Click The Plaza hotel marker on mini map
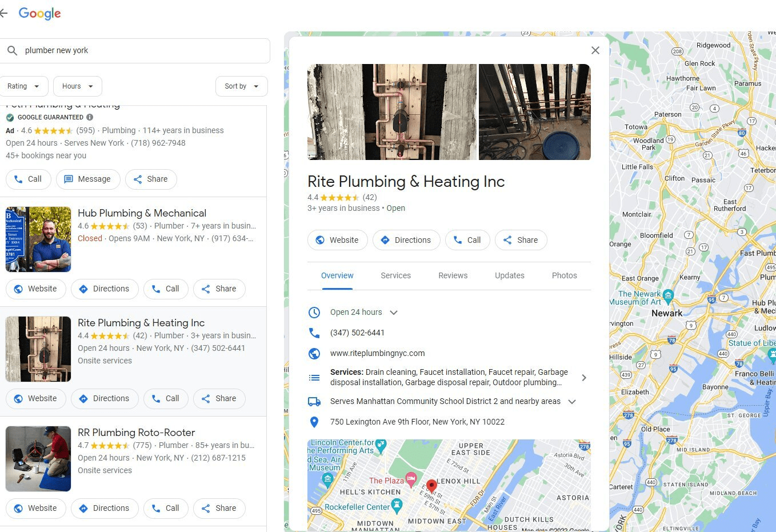Screen dimensions: 776x532 pos(410,479)
